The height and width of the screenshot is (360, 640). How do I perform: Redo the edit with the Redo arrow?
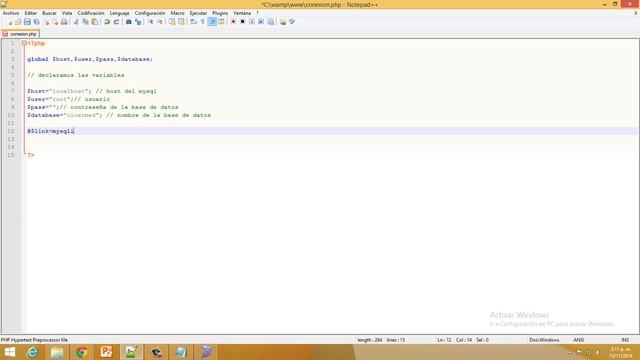click(116, 22)
